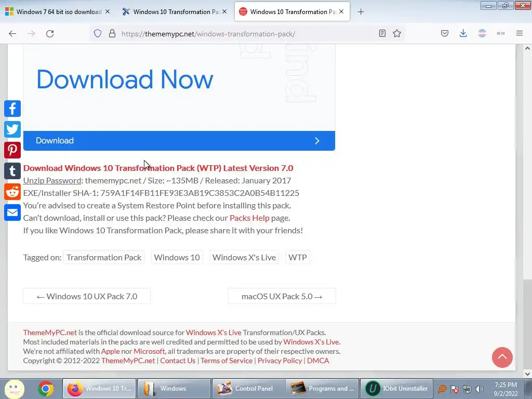The height and width of the screenshot is (399, 532).
Task: Click the forward navigation arrow
Action: coord(31,34)
